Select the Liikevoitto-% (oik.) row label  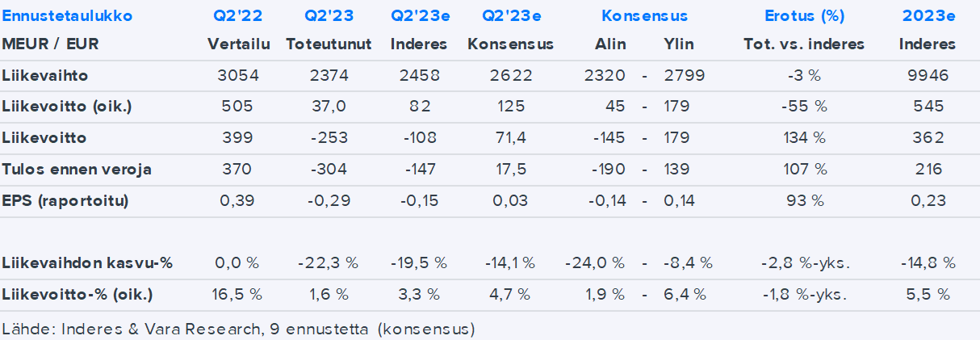coord(77,294)
